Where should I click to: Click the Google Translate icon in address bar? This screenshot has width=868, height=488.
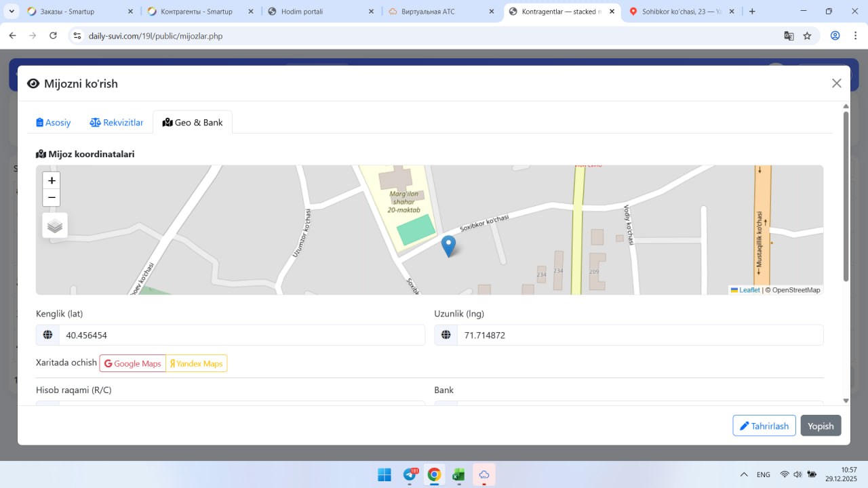tap(789, 36)
